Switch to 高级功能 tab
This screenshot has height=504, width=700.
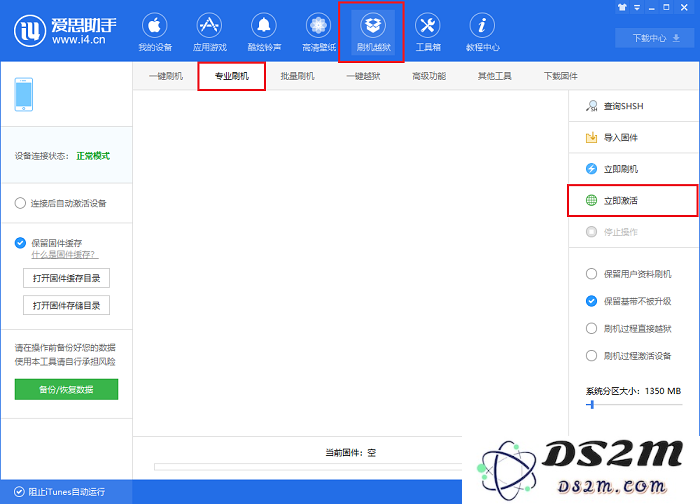(429, 76)
